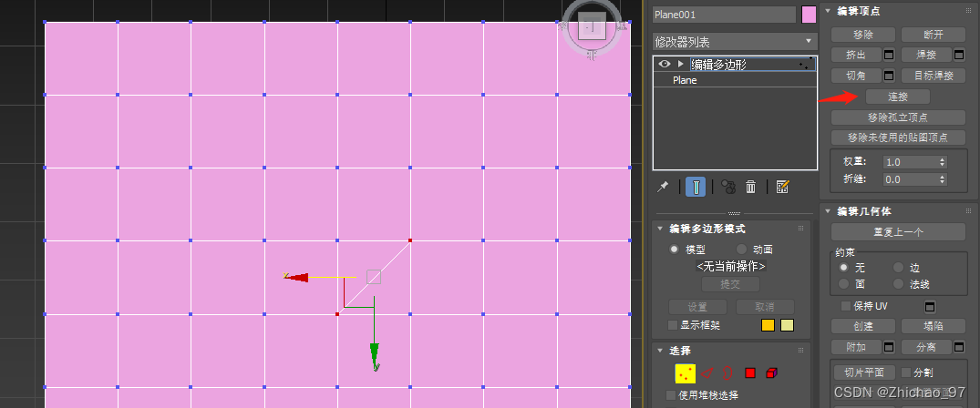Click the 焊接 button
Viewport: 980px width, 408px height.
click(x=927, y=55)
